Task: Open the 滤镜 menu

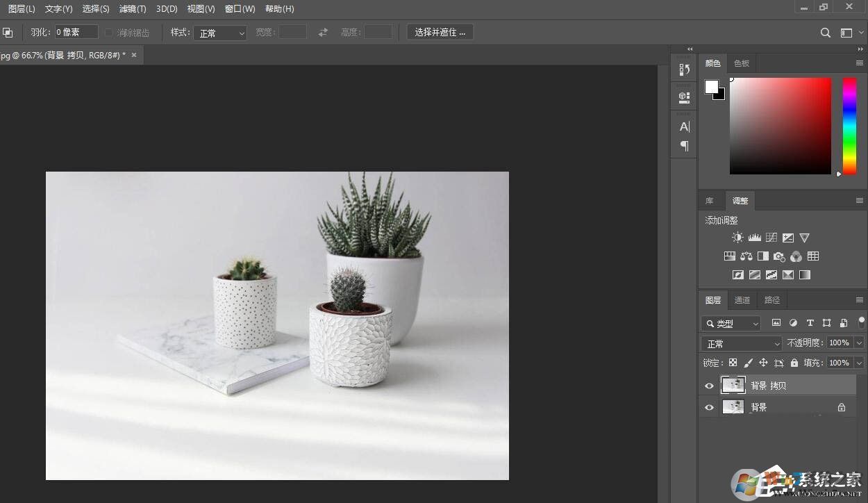Action: coord(133,8)
